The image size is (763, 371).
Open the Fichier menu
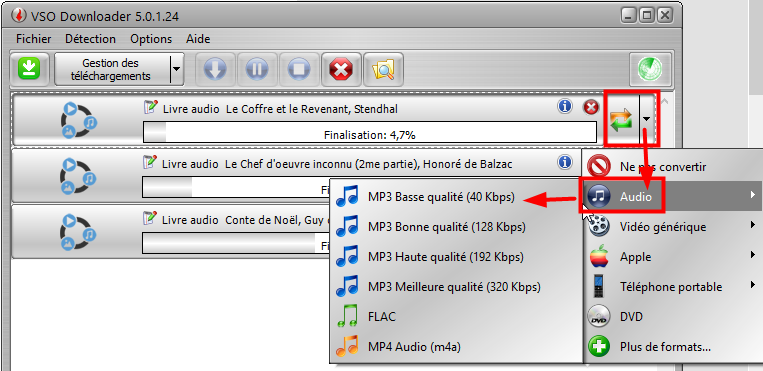click(x=34, y=39)
